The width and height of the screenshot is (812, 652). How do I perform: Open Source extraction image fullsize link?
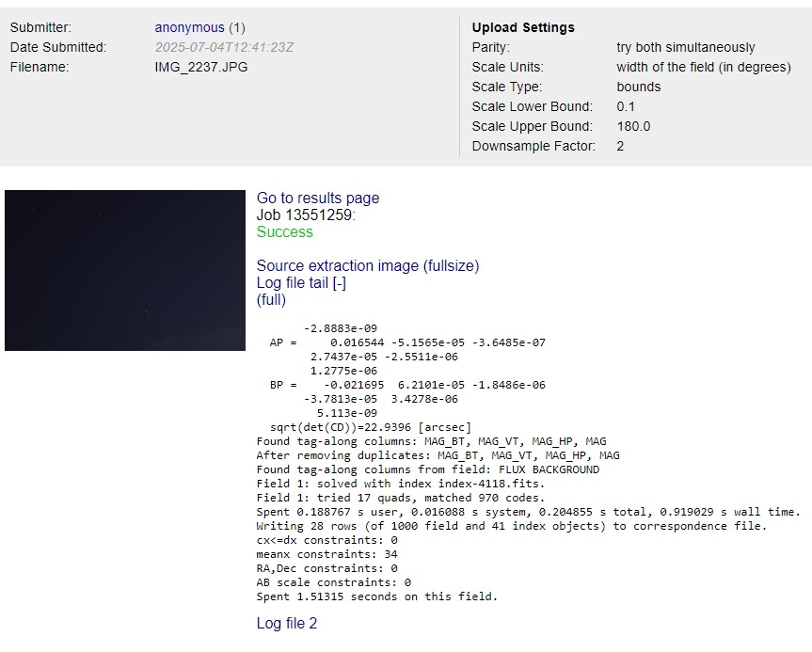tap(368, 265)
